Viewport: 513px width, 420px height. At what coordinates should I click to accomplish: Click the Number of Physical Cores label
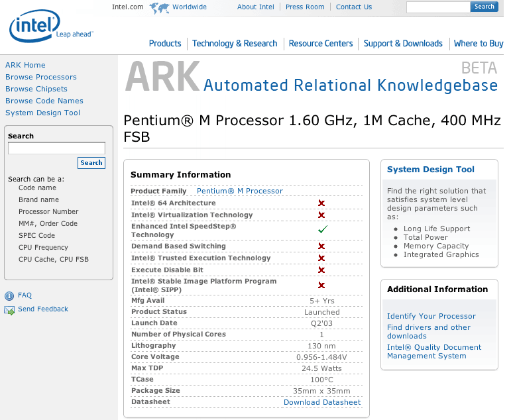pyautogui.click(x=179, y=335)
